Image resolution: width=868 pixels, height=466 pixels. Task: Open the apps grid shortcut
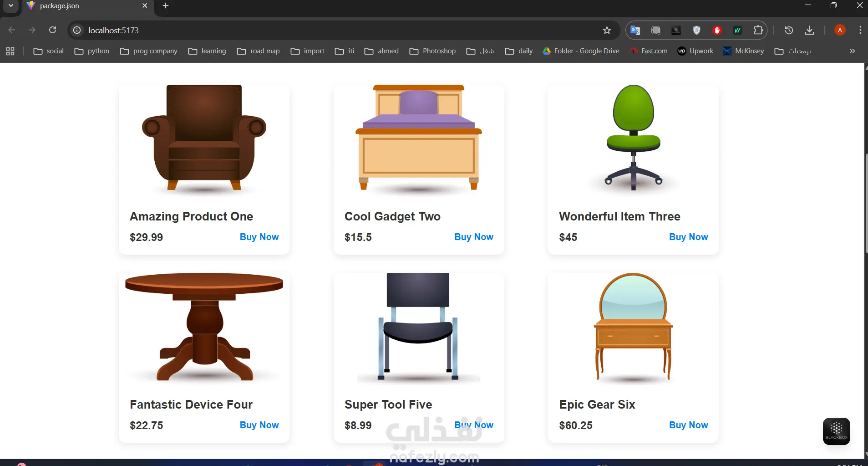[10, 51]
